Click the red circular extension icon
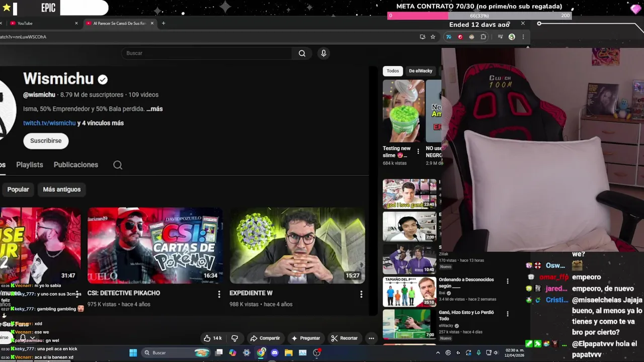 tap(460, 37)
